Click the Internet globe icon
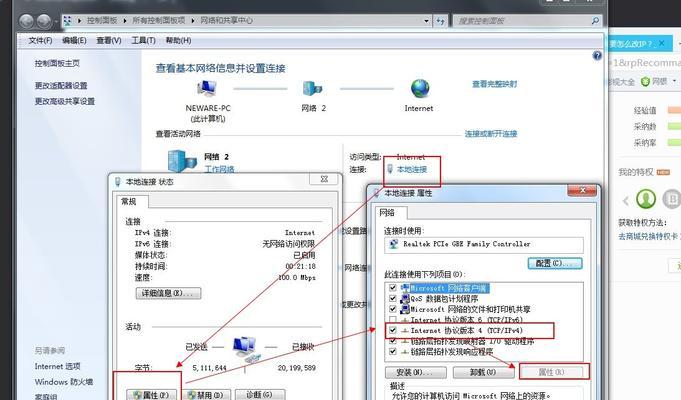 point(420,89)
